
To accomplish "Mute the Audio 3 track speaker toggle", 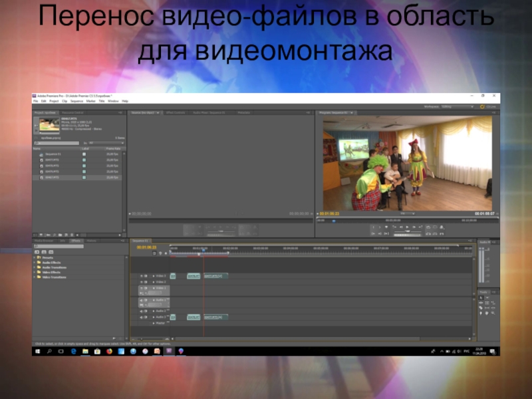I will (x=141, y=317).
